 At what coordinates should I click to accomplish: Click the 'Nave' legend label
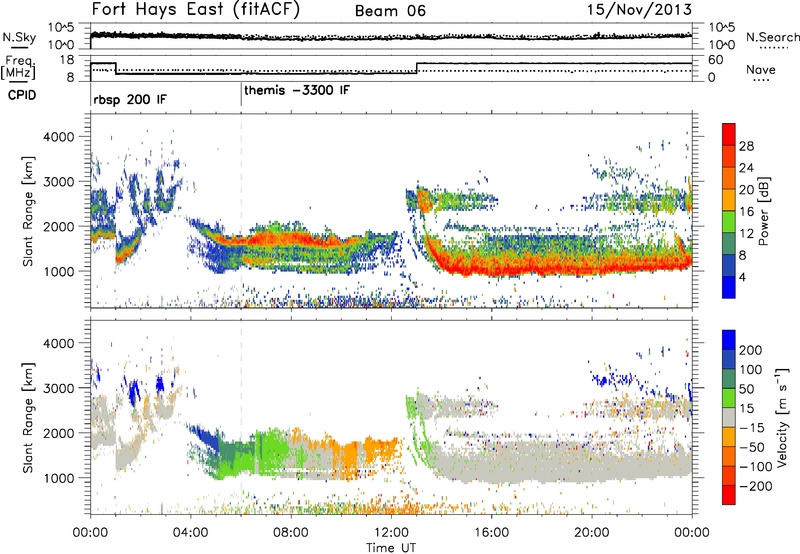[x=761, y=69]
